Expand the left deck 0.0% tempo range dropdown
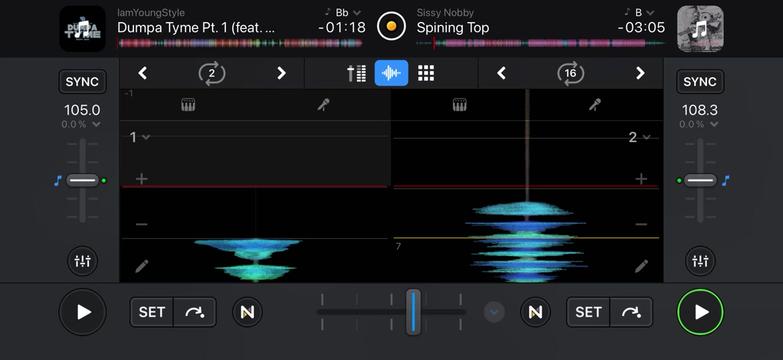Viewport: 783px width, 360px height. point(82,124)
